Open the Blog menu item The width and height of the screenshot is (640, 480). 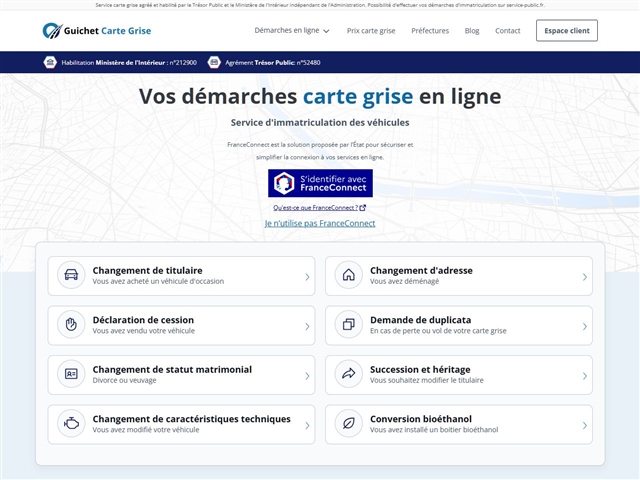click(472, 31)
